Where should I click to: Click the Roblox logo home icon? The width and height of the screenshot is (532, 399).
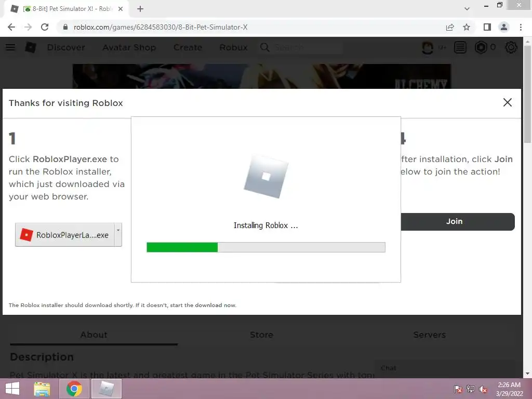[31, 47]
